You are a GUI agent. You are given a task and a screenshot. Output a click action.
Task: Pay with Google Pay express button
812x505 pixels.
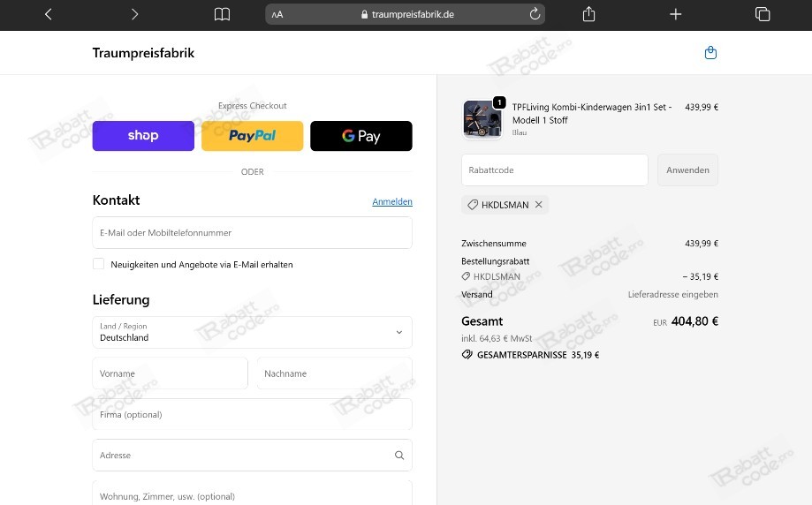pos(361,136)
